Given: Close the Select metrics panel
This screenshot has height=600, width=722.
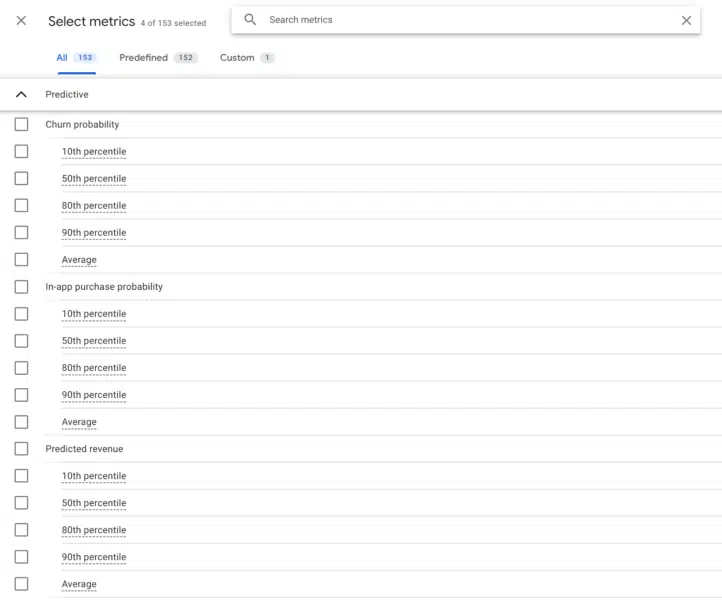Looking at the screenshot, I should [x=21, y=21].
